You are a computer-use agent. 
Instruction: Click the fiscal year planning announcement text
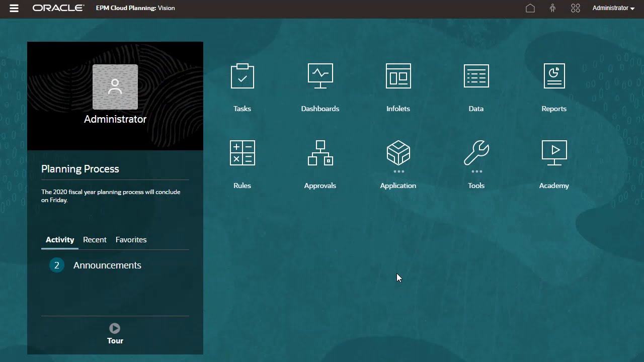(x=111, y=196)
